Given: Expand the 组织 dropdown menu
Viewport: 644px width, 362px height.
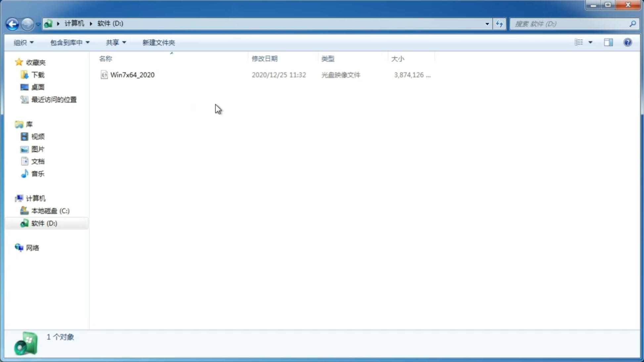Looking at the screenshot, I should click(x=23, y=42).
